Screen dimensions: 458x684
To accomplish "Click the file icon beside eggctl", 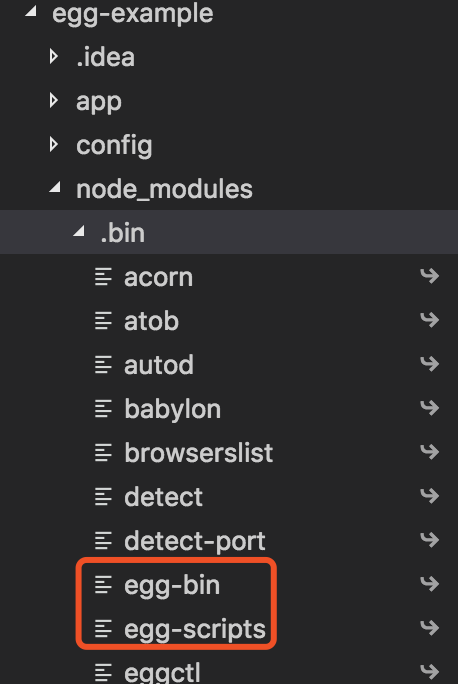I will 103,672.
